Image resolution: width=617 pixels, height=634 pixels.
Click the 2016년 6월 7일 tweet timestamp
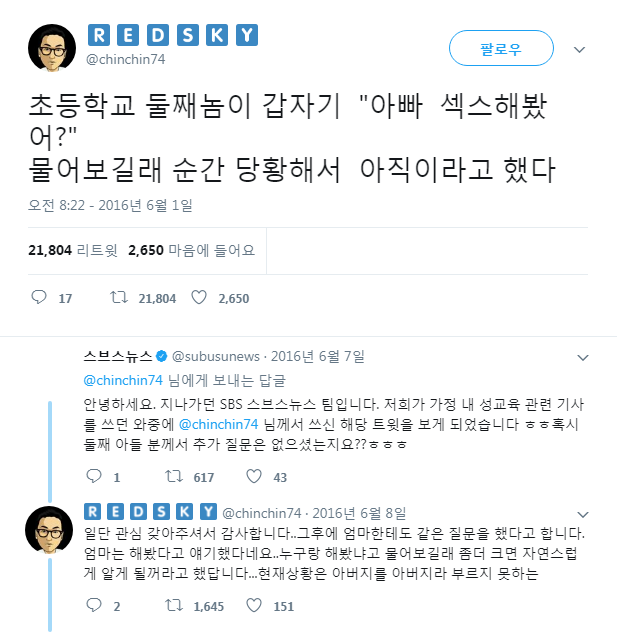point(318,356)
